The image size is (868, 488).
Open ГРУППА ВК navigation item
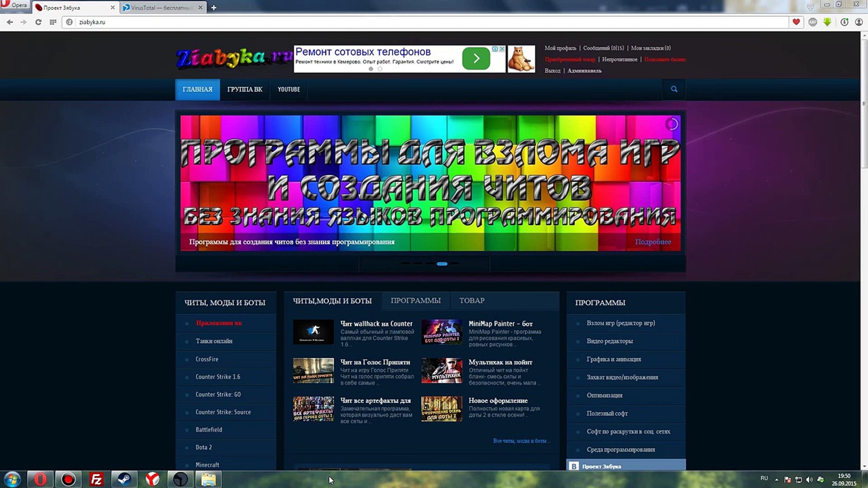tap(245, 89)
